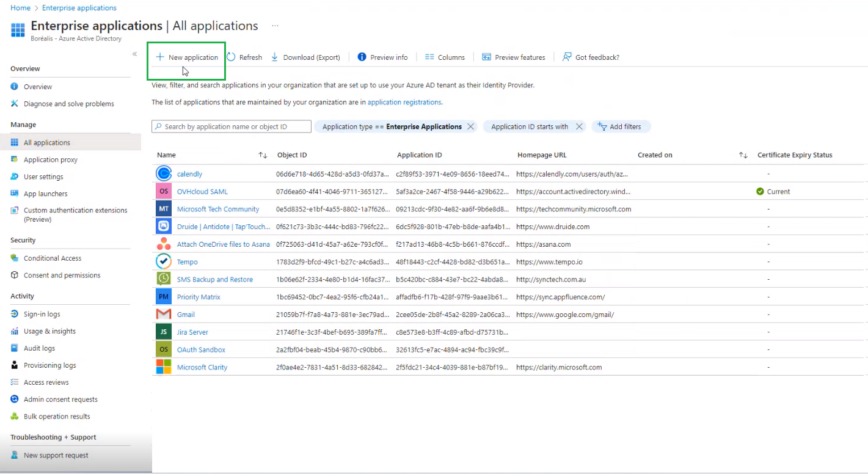Click the Refresh toolbar button
Image resolution: width=868 pixels, height=474 pixels.
pos(245,57)
